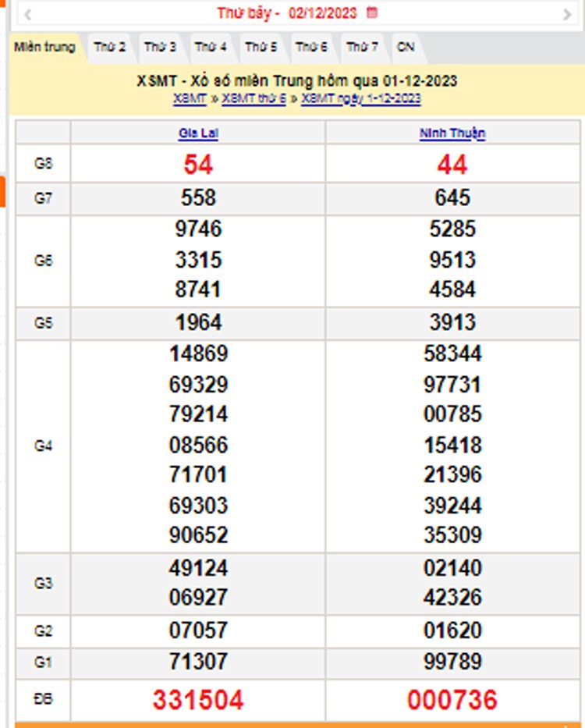Open the Thứ 4 tab
This screenshot has height=728, width=585.
(x=211, y=47)
